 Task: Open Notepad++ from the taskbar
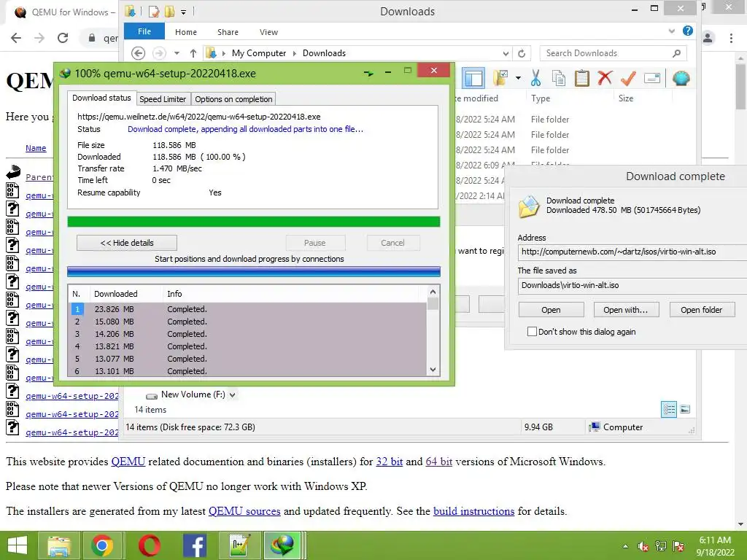pos(239,545)
